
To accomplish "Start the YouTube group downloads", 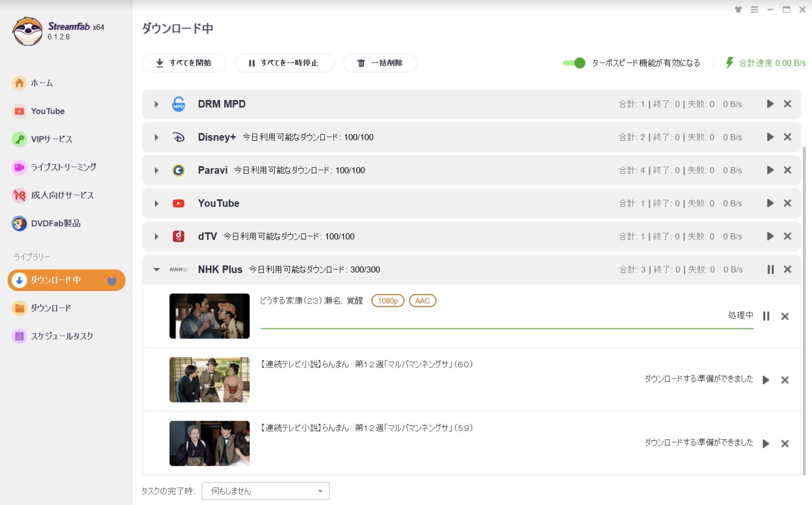I will pyautogui.click(x=770, y=203).
